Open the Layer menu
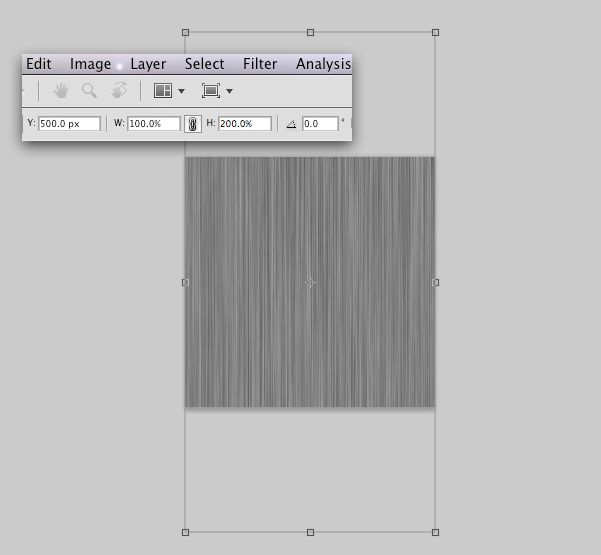 [148, 64]
